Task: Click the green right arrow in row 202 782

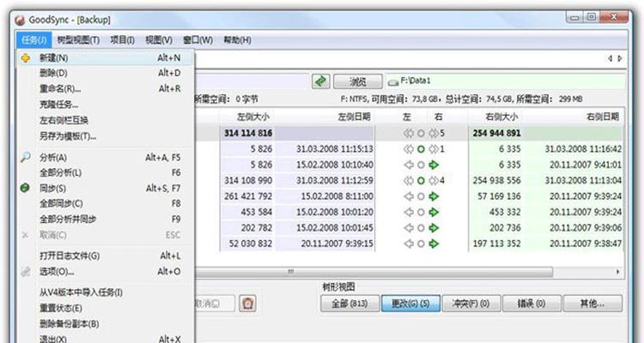Action: [434, 228]
